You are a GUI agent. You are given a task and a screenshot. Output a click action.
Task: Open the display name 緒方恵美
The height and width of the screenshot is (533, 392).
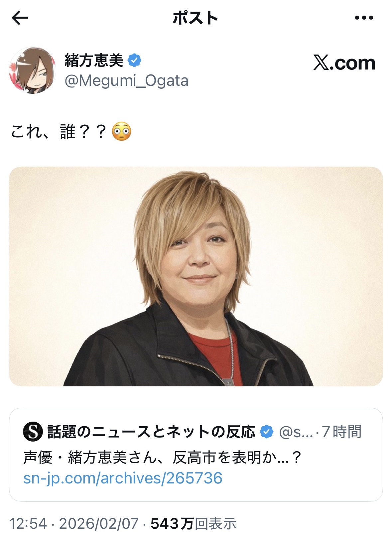[x=94, y=61]
